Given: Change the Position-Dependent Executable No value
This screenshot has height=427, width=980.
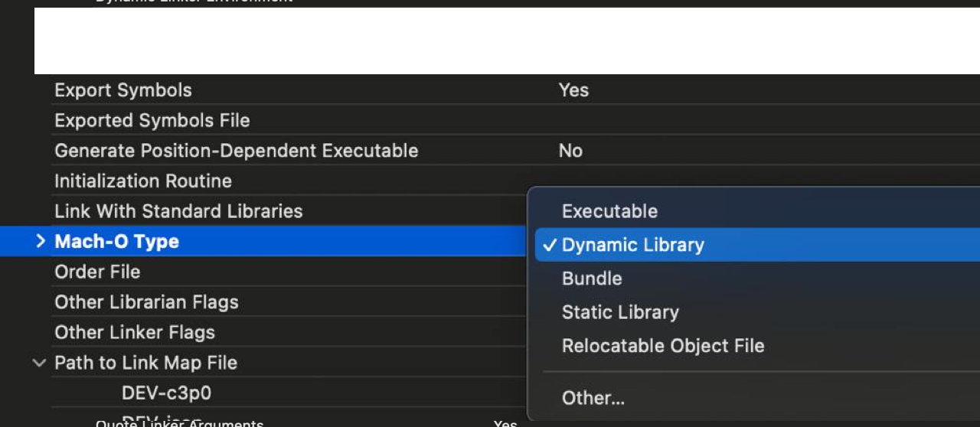Looking at the screenshot, I should click(x=570, y=151).
